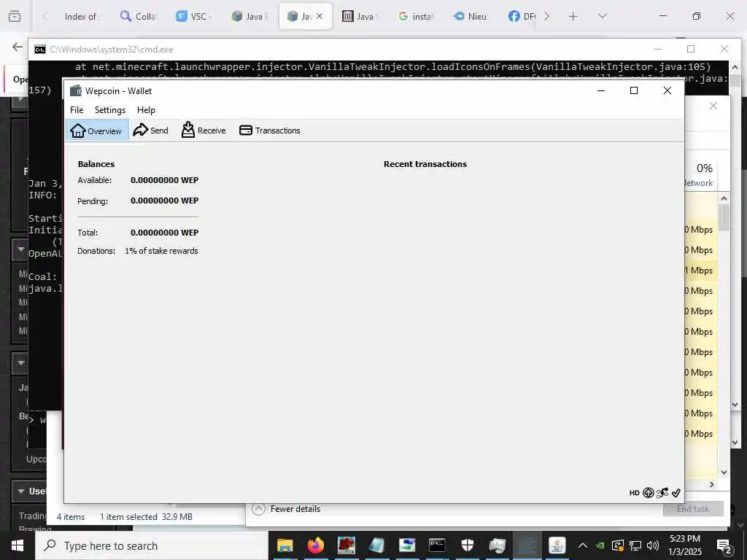Click the Available balance value

point(164,180)
